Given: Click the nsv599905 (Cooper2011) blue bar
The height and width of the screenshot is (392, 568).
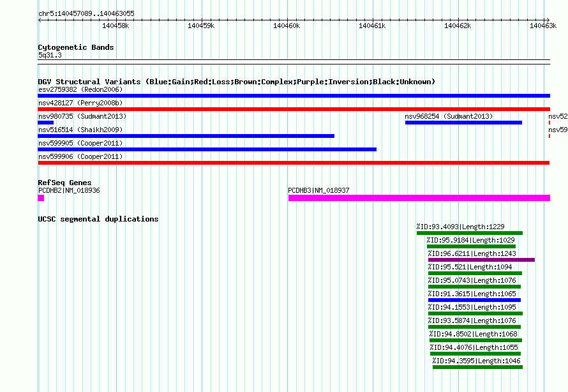Looking at the screenshot, I should click(x=207, y=149).
